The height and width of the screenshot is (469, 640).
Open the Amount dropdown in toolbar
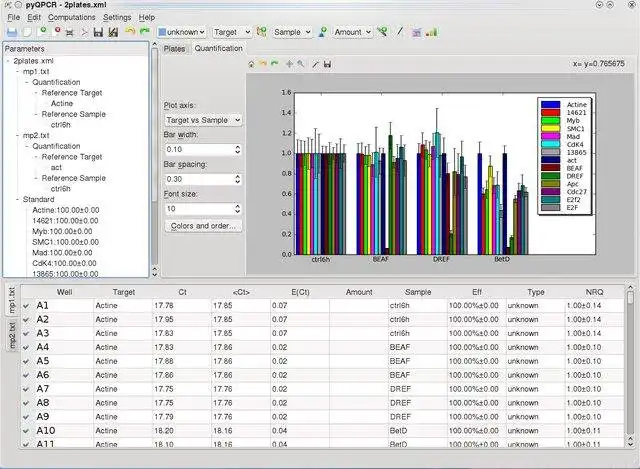[x=352, y=32]
